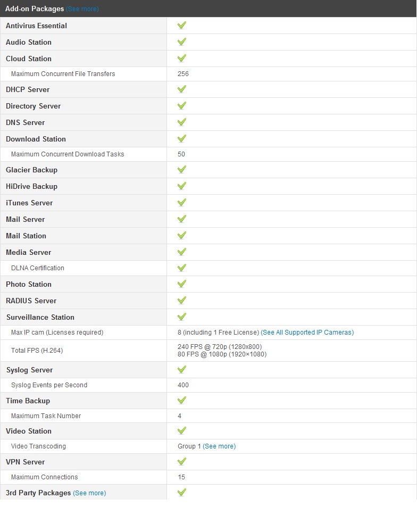Open See more link beside Add-on Packages
This screenshot has width=417, height=532.
[x=82, y=9]
